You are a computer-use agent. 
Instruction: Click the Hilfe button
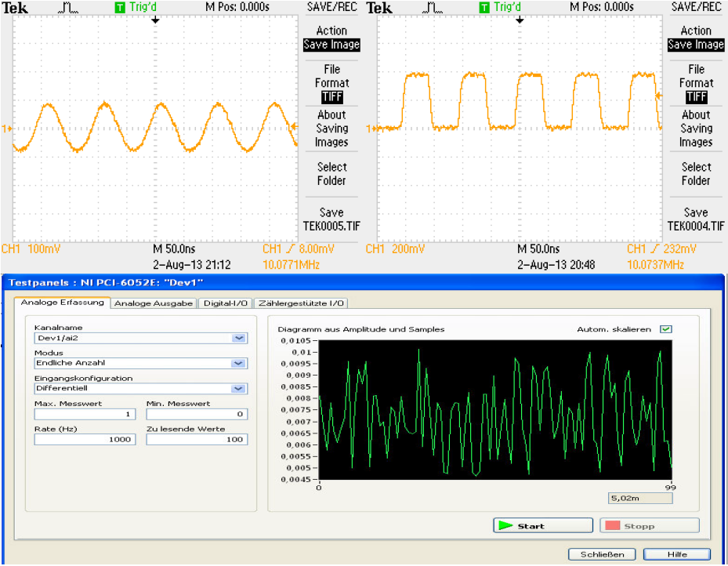tap(676, 554)
